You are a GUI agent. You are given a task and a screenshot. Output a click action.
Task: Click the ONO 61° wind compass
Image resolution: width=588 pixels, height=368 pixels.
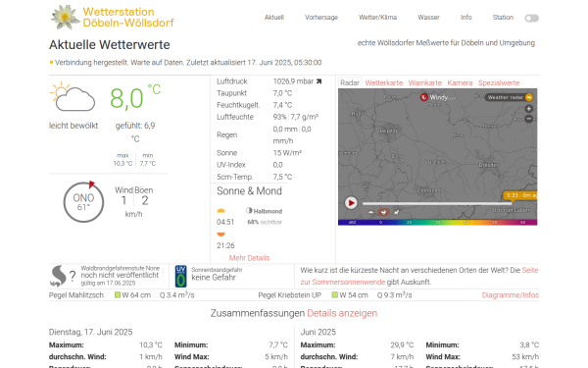[x=83, y=201]
